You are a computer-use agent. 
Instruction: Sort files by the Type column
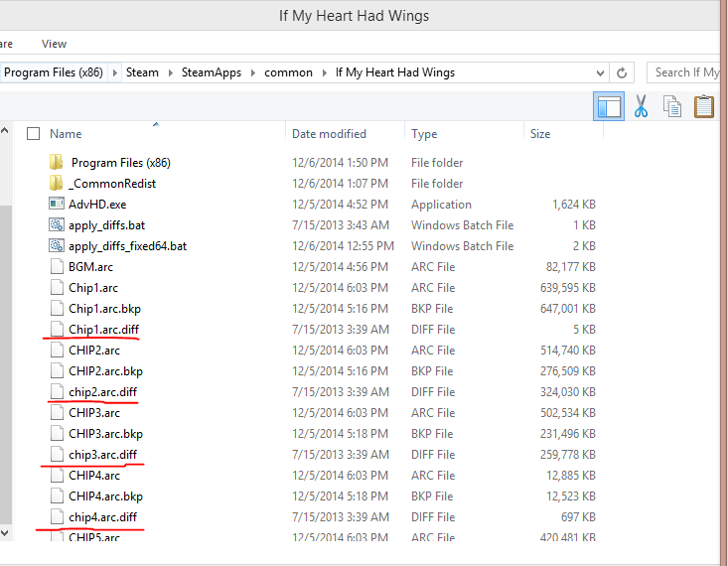424,134
